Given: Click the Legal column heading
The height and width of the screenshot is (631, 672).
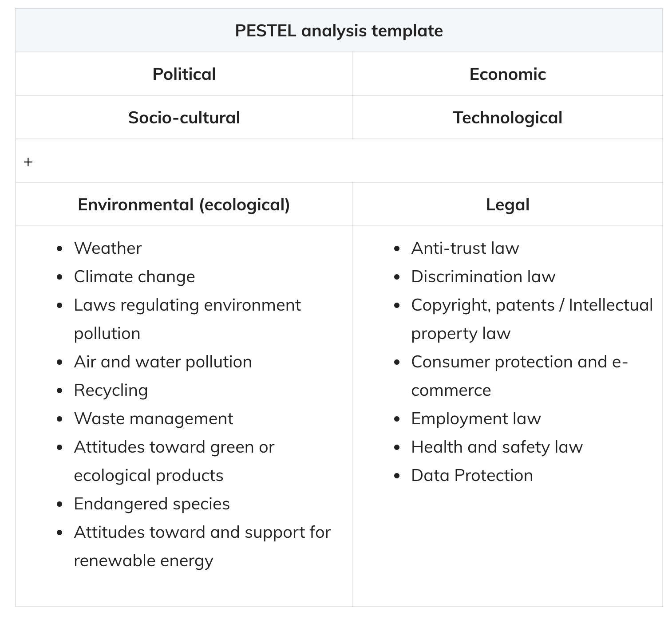Looking at the screenshot, I should [x=507, y=205].
